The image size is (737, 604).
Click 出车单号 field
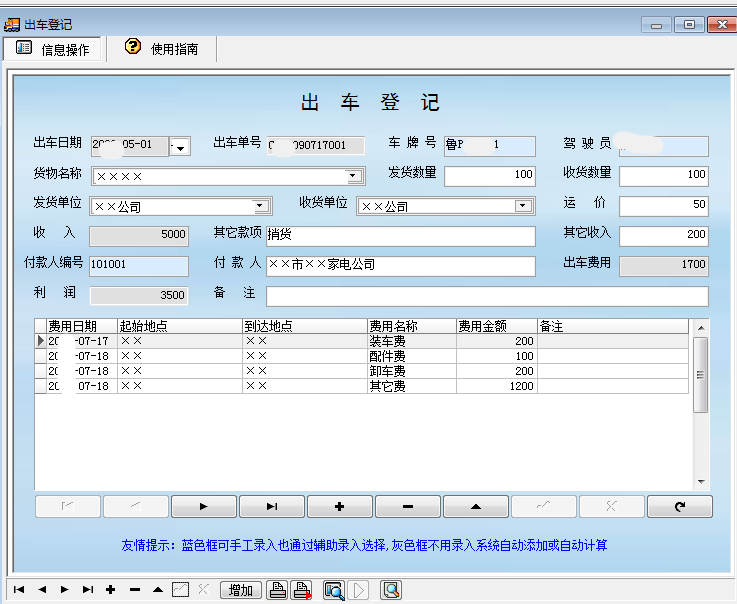316,146
